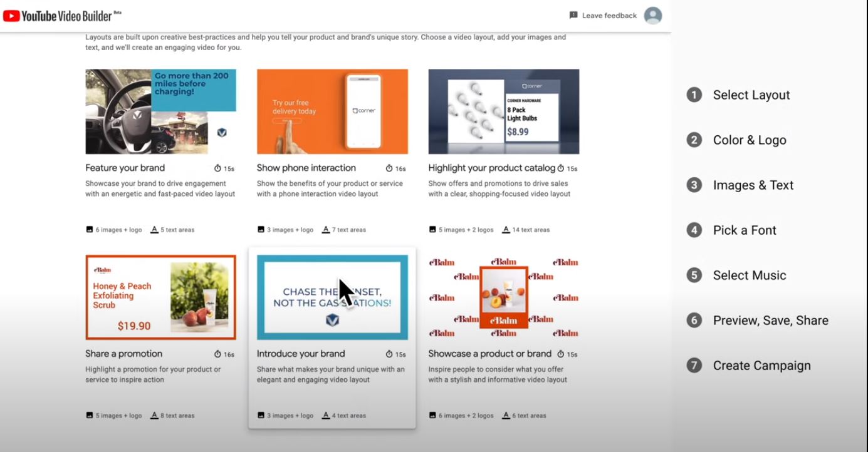Viewport: 868px width, 452px height.
Task: Click the Share a promotion title
Action: click(123, 354)
